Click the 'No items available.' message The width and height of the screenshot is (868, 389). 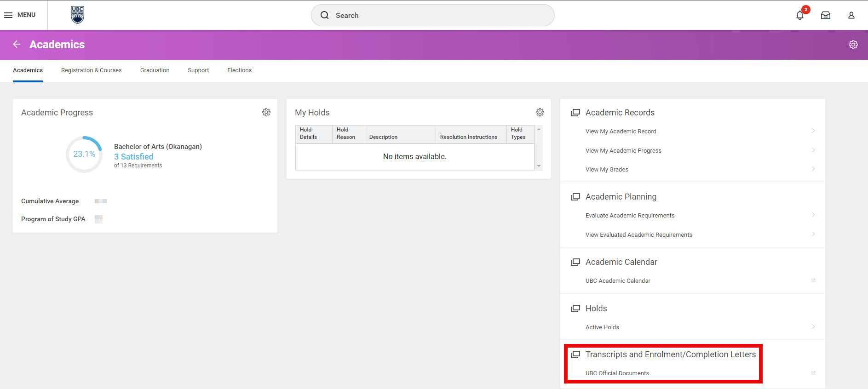pos(414,157)
